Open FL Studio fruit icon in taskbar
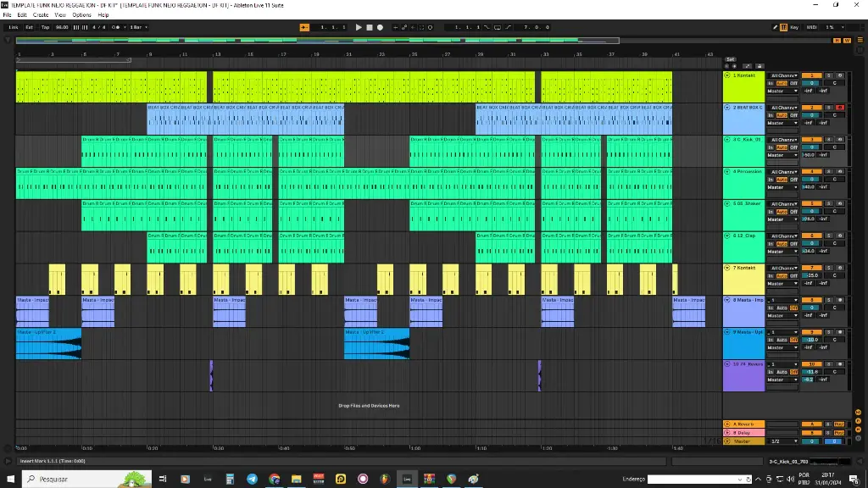Image resolution: width=868 pixels, height=488 pixels. [x=385, y=479]
